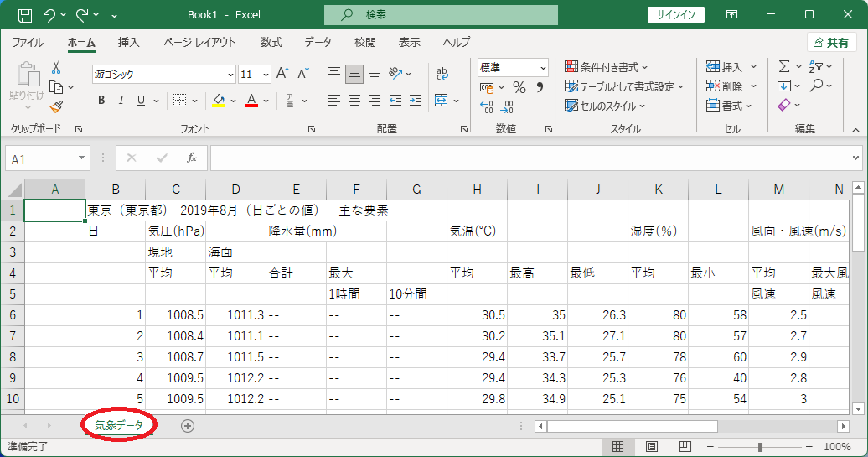Align cell text right

click(x=375, y=101)
